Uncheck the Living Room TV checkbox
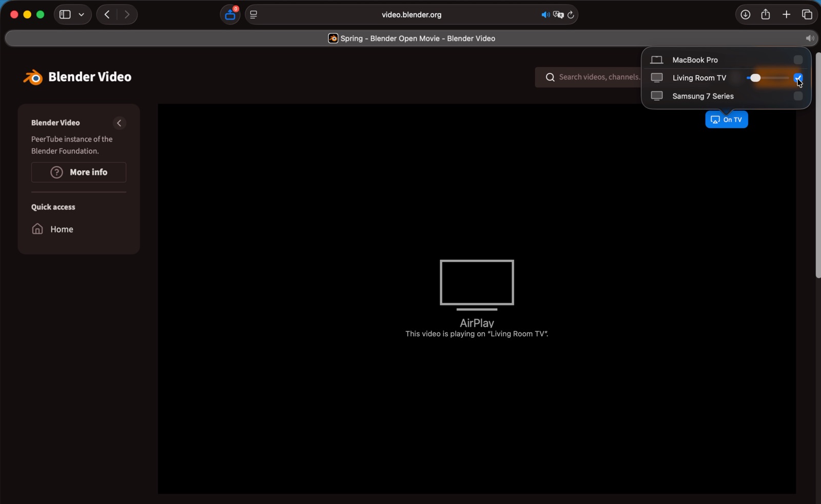This screenshot has width=821, height=504. [798, 78]
